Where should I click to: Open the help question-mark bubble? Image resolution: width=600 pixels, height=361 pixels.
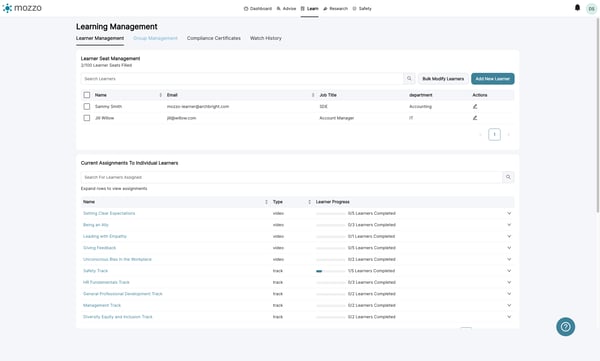[x=566, y=327]
